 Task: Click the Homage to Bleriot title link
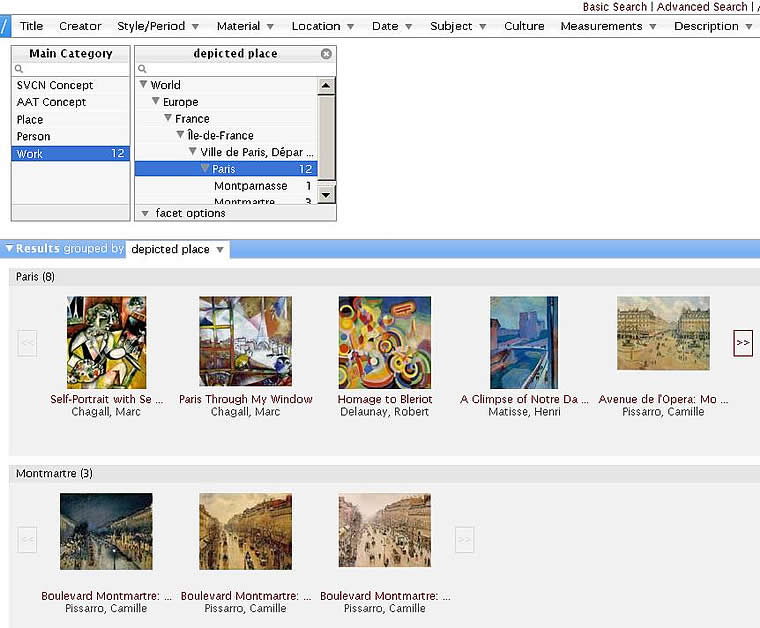(x=385, y=399)
